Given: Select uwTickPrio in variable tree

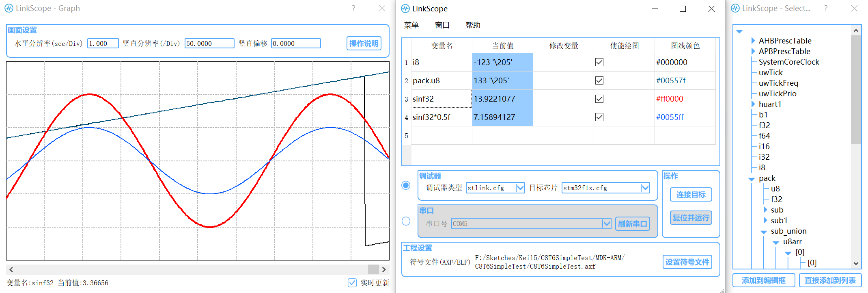Looking at the screenshot, I should (x=778, y=93).
